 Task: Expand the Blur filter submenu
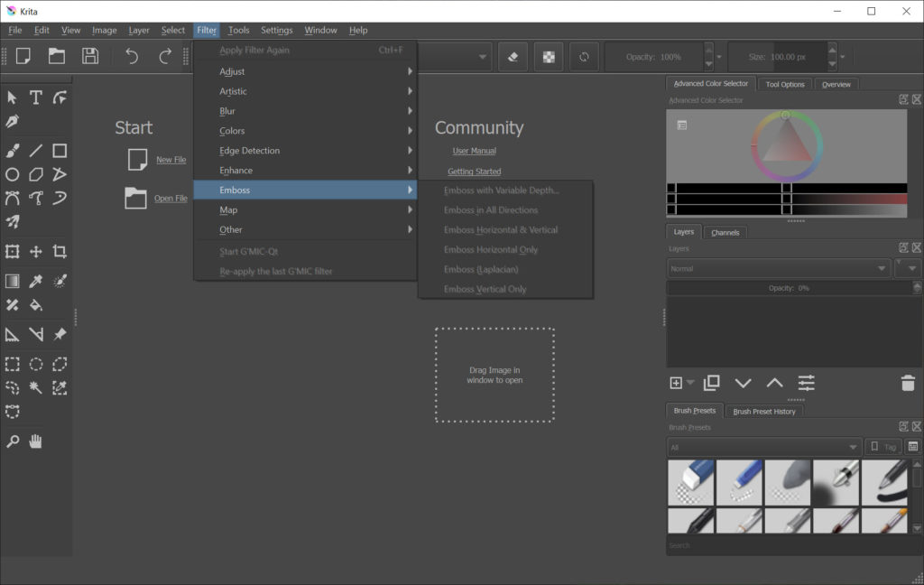pyautogui.click(x=305, y=111)
